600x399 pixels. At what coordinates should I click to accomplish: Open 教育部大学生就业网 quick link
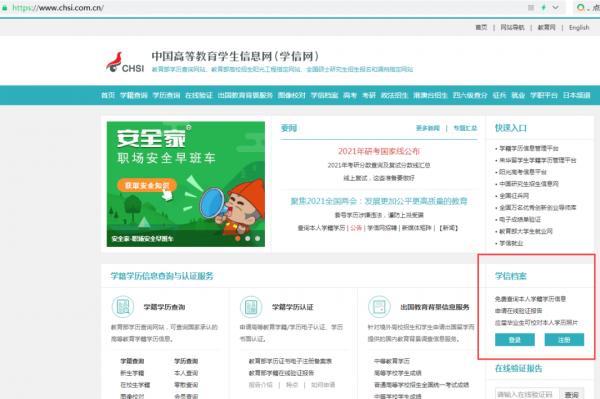point(526,231)
